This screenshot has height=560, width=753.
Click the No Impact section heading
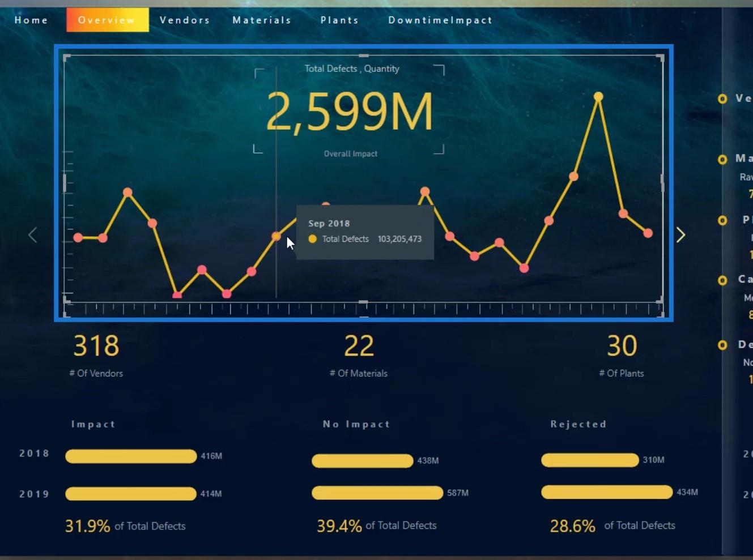tap(356, 424)
